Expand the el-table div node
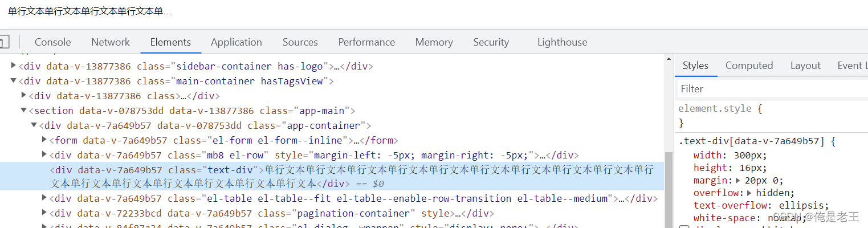 (44, 198)
